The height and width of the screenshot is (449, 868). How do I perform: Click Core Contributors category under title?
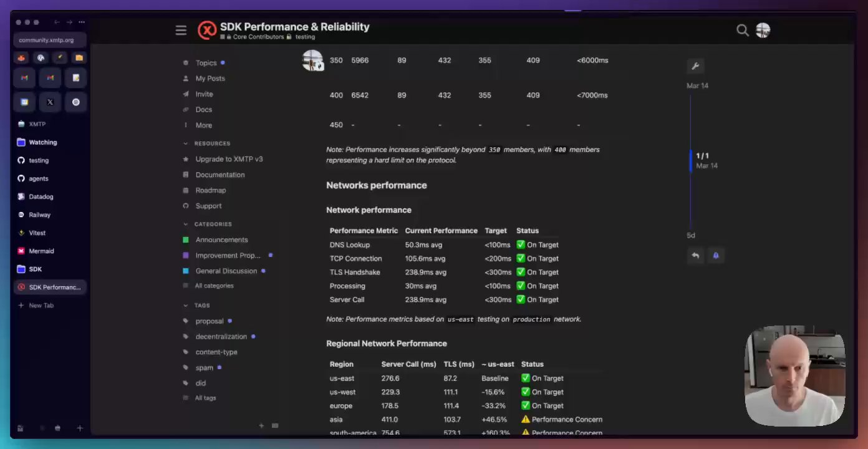click(x=258, y=37)
